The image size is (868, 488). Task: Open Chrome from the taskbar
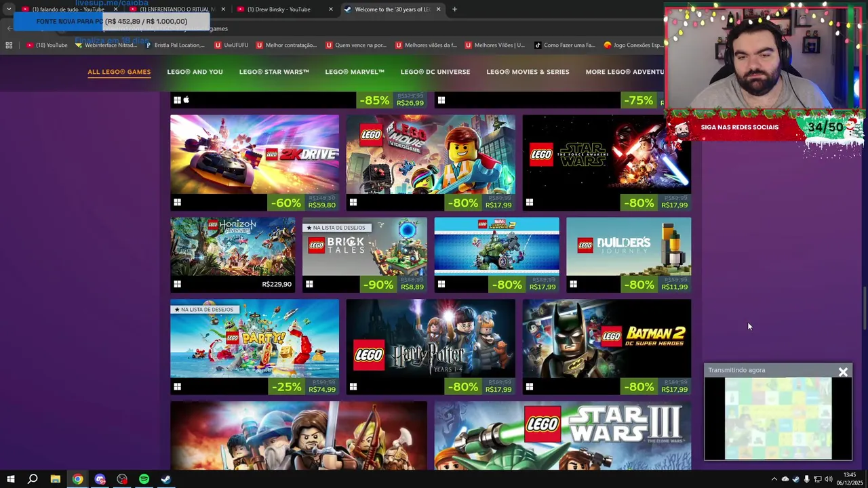[78, 479]
